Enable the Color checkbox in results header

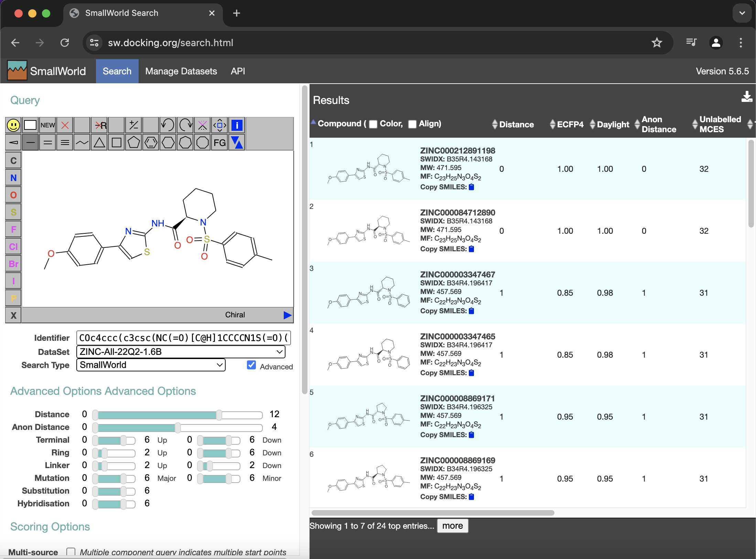(373, 124)
